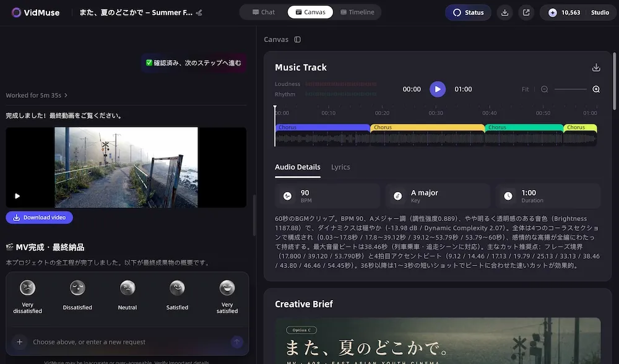Click the Creative Brief title image
619x364 pixels.
click(x=438, y=340)
